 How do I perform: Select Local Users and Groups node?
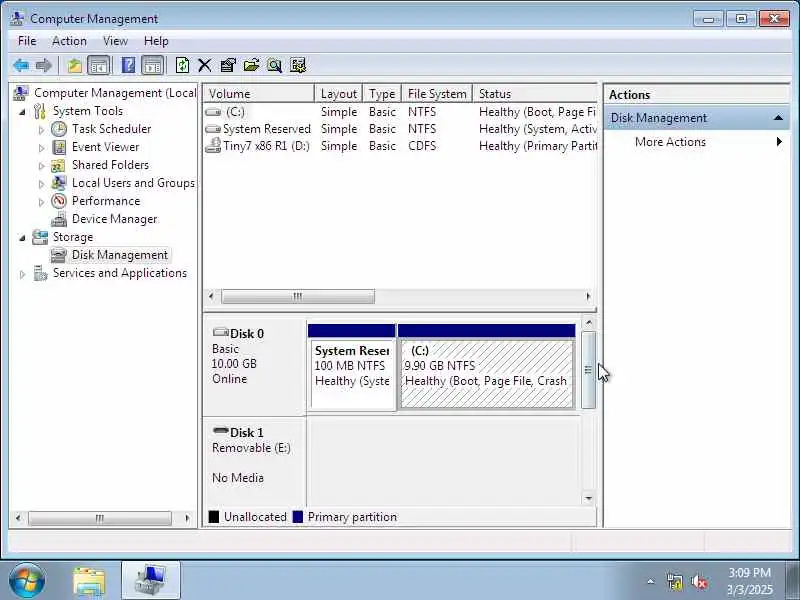[x=133, y=183]
